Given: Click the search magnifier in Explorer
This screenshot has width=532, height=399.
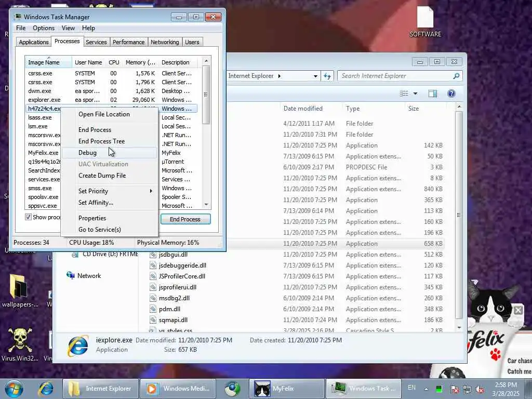Looking at the screenshot, I should [x=456, y=76].
